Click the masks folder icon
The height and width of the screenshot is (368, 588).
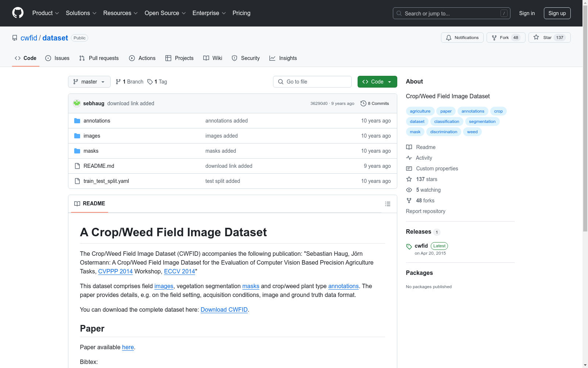coord(77,151)
